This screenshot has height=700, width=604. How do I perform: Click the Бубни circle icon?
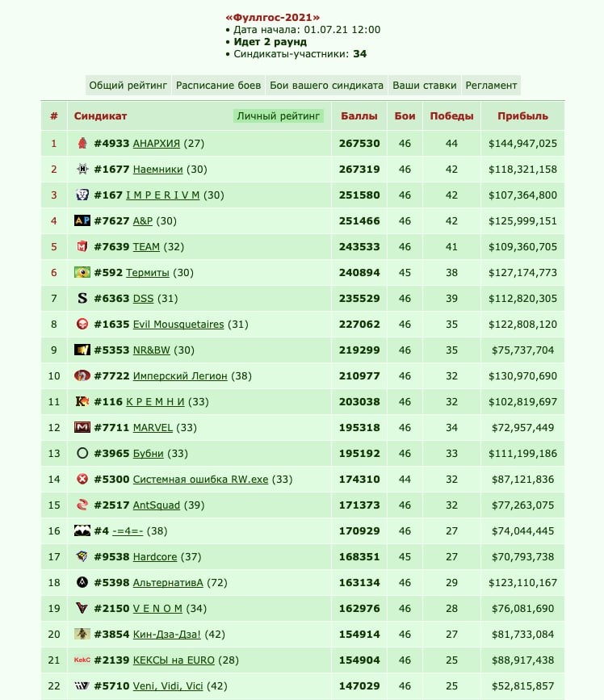click(82, 453)
